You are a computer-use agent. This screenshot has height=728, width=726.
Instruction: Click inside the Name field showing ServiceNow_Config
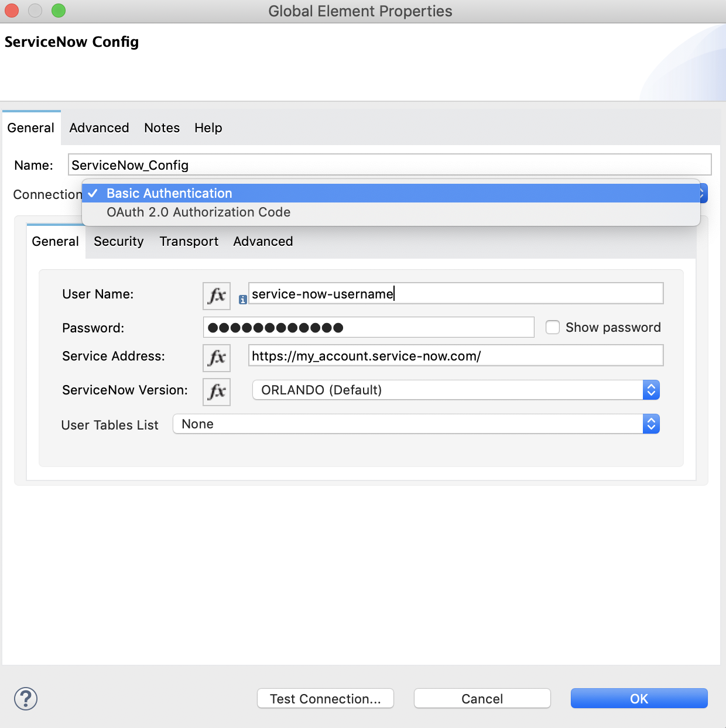389,164
